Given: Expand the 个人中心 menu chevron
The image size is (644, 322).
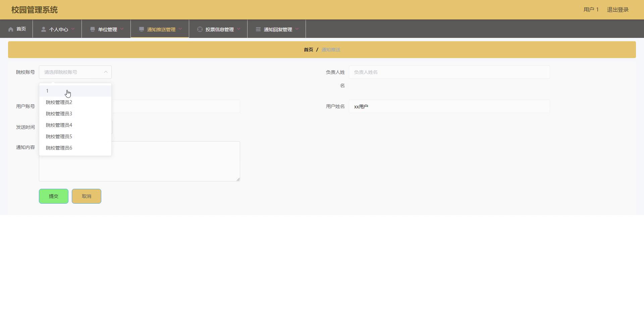Looking at the screenshot, I should click(73, 29).
